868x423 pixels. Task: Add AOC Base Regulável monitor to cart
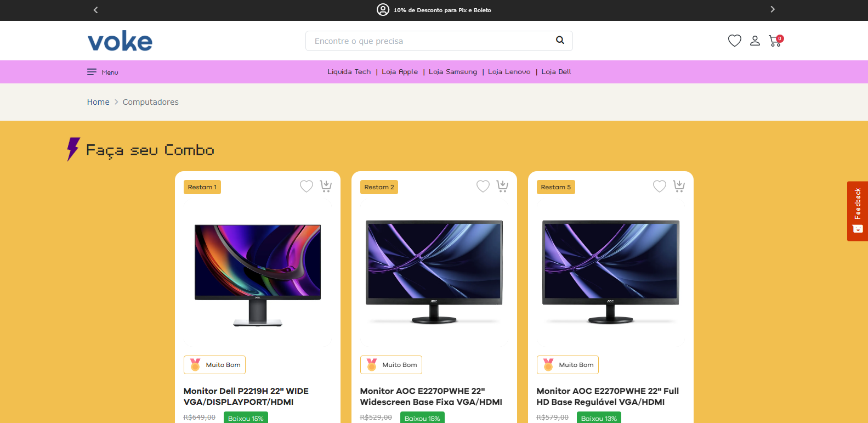(679, 187)
